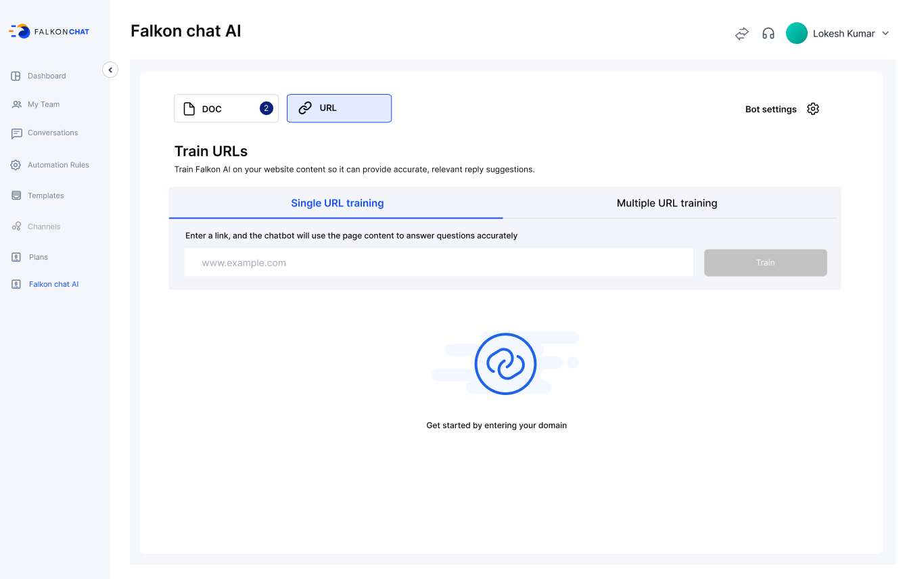Open the Automation Rules panel
This screenshot has width=924, height=579.
(x=57, y=164)
